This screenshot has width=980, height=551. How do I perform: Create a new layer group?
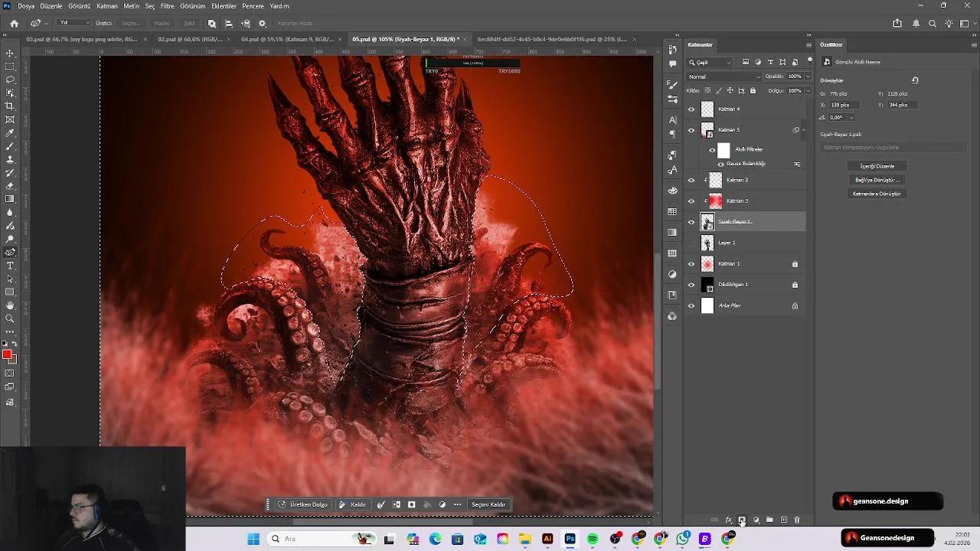pos(769,520)
